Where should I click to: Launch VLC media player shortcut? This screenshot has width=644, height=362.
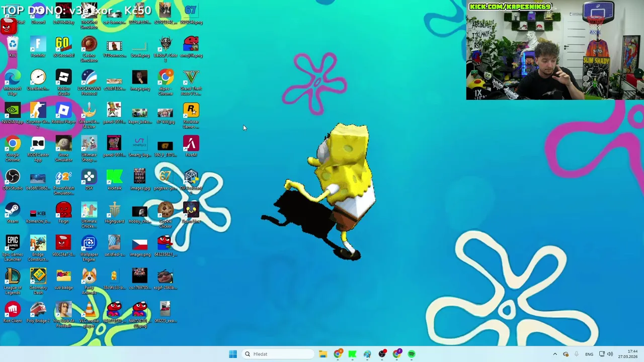click(x=89, y=315)
